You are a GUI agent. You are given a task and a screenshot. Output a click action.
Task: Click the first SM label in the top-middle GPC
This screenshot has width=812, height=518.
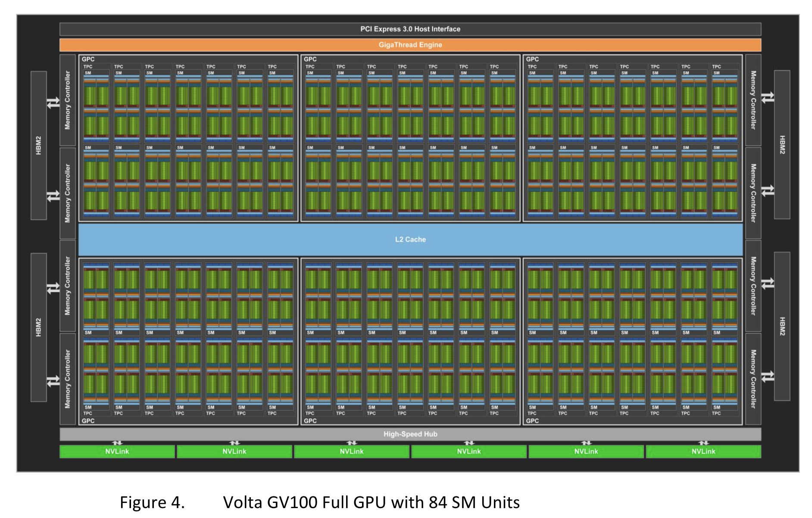(x=310, y=73)
